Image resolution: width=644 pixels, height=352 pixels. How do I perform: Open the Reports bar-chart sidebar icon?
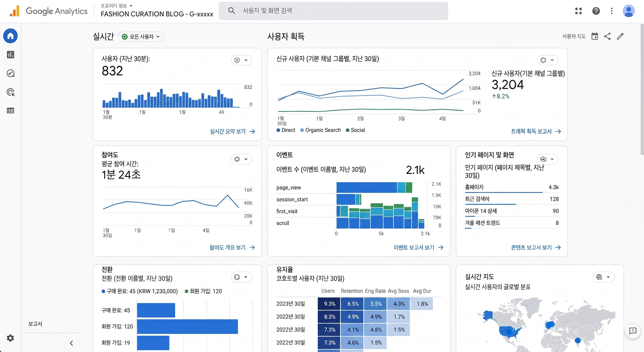10,55
